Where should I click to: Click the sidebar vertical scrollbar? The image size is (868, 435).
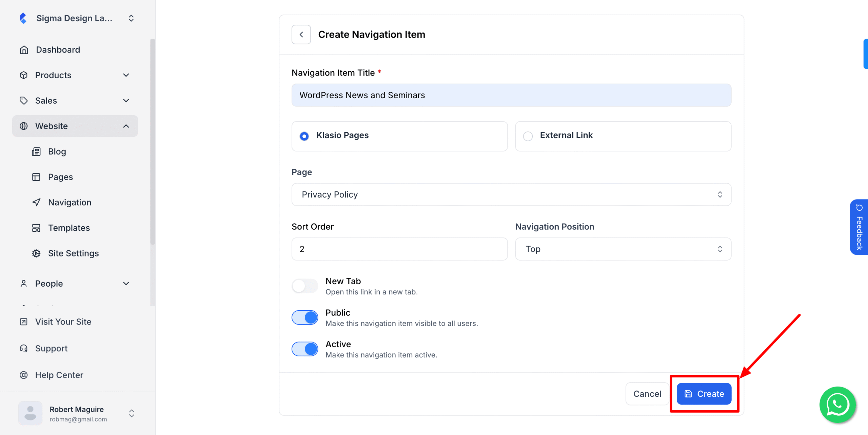tap(153, 142)
